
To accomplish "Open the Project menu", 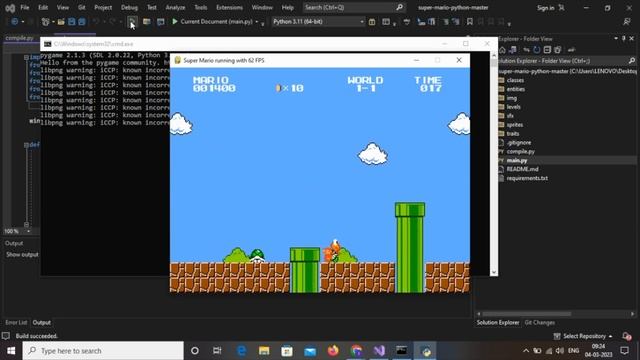I will [103, 7].
